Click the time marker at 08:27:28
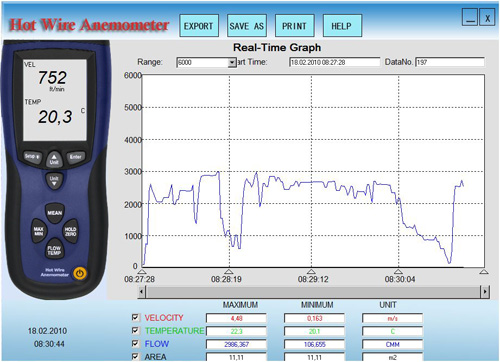 pyautogui.click(x=142, y=272)
